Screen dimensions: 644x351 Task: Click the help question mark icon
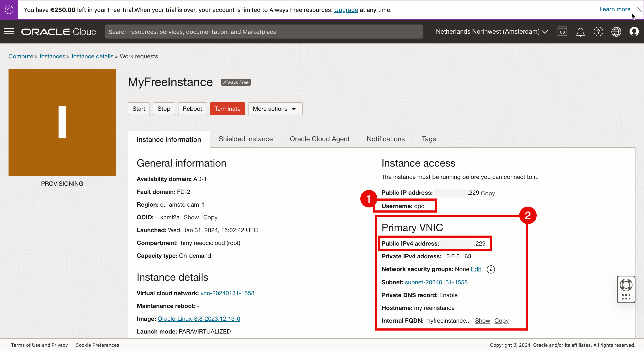pyautogui.click(x=598, y=32)
